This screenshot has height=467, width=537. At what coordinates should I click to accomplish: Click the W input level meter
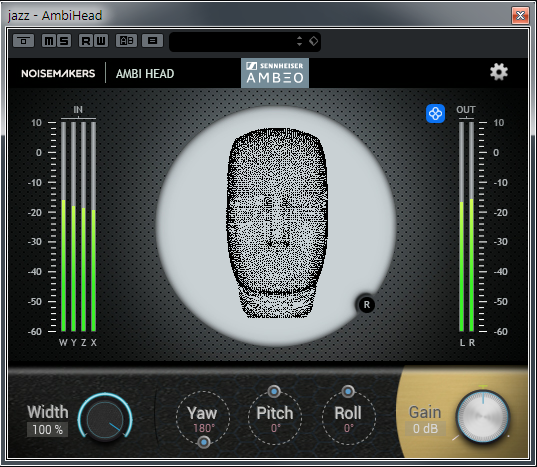[x=63, y=227]
